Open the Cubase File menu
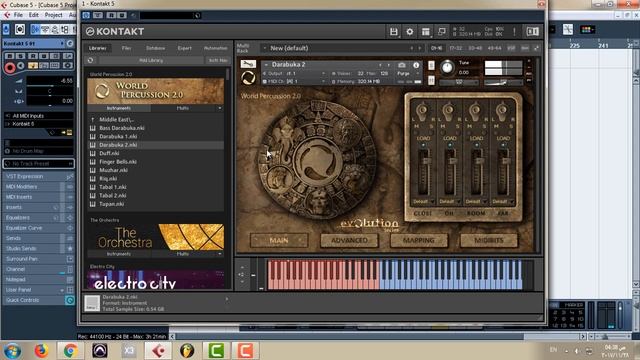This screenshot has height=360, width=640. [x=18, y=15]
